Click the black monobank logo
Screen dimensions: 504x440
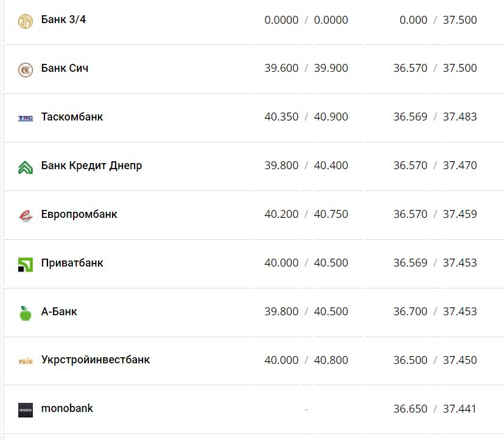pyautogui.click(x=25, y=410)
